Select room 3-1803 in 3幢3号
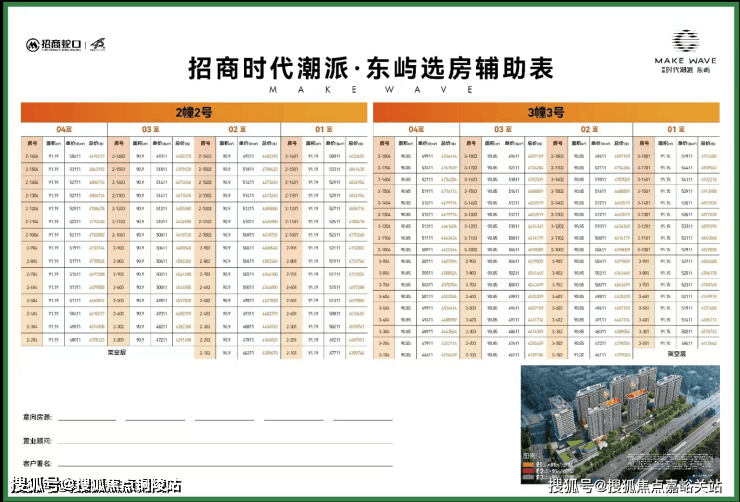The image size is (740, 502). 471,156
